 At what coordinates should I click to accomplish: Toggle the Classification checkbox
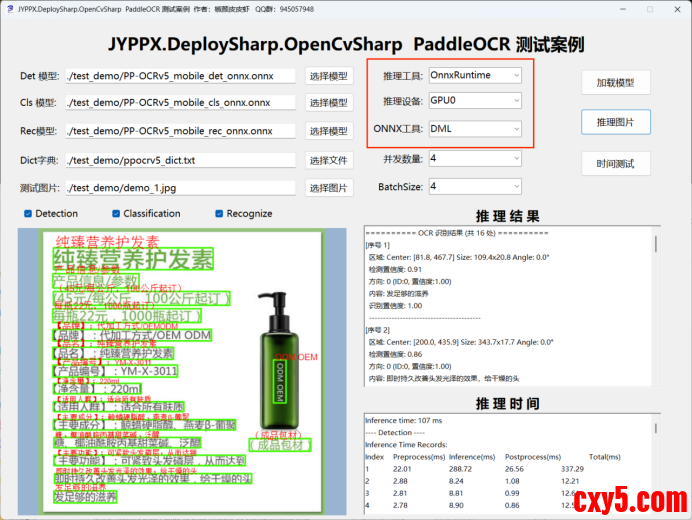pos(116,214)
